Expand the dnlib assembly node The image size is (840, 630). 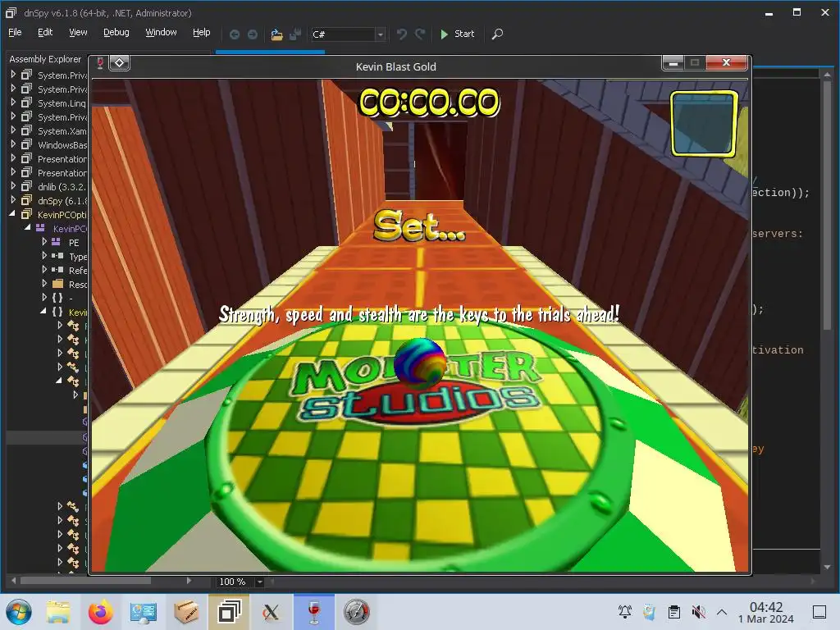coord(13,186)
